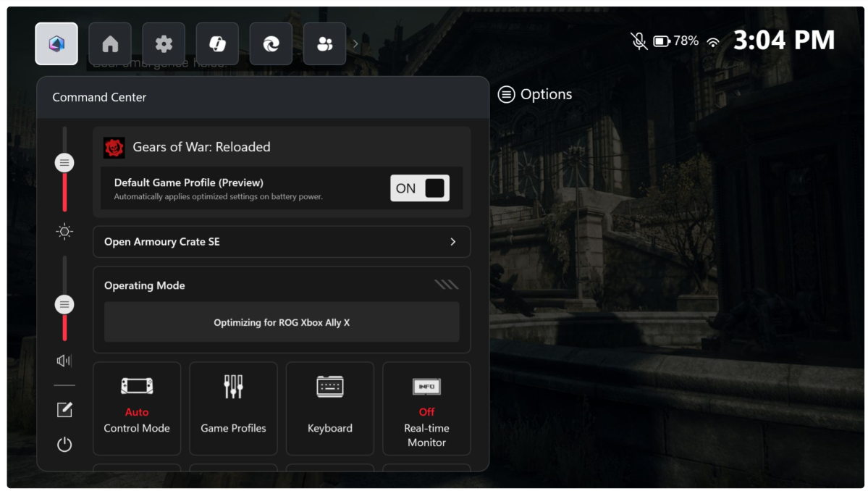Open the Armoury Crate command center icon

56,43
